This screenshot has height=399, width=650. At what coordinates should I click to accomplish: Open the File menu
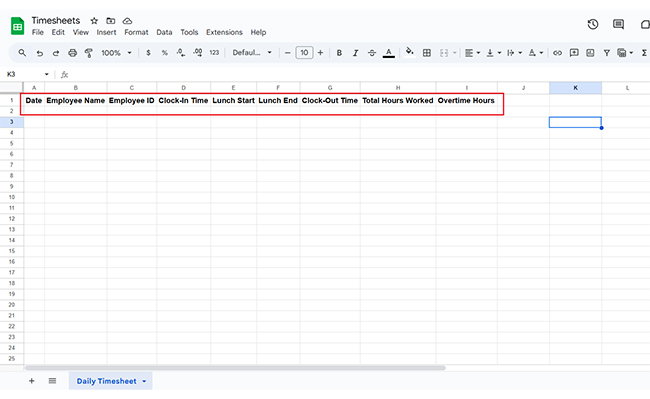pyautogui.click(x=38, y=32)
